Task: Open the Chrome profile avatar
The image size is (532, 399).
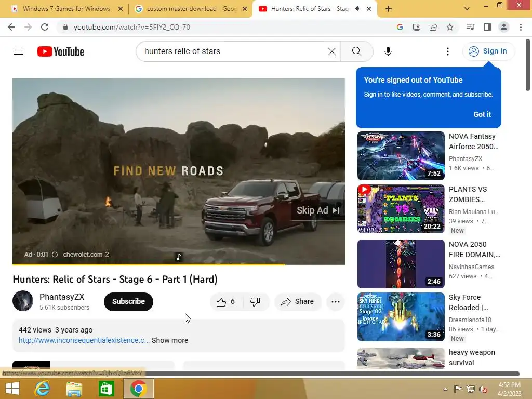Action: (504, 27)
